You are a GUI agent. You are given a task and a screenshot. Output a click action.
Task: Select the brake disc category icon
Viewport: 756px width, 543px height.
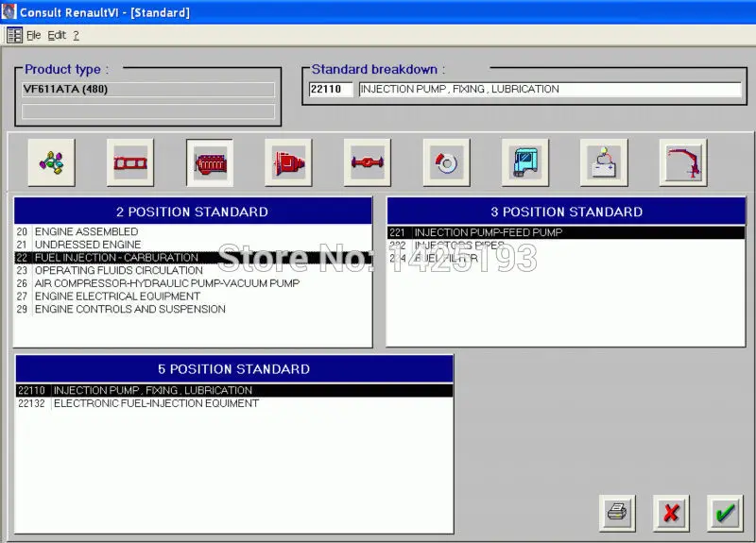coord(446,162)
